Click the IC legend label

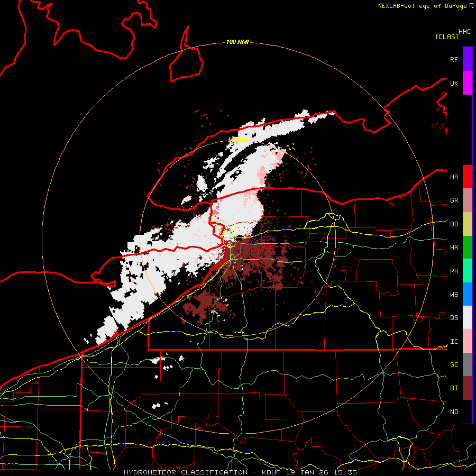point(454,342)
